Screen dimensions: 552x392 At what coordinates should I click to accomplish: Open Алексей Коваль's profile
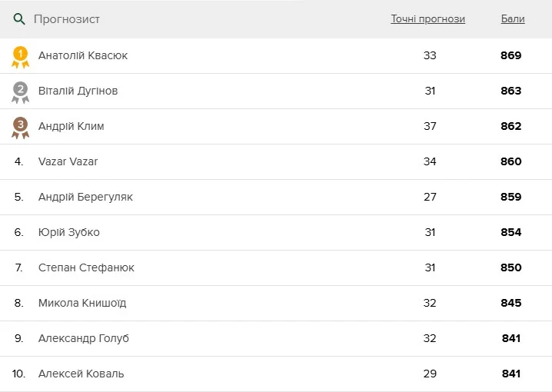point(81,374)
